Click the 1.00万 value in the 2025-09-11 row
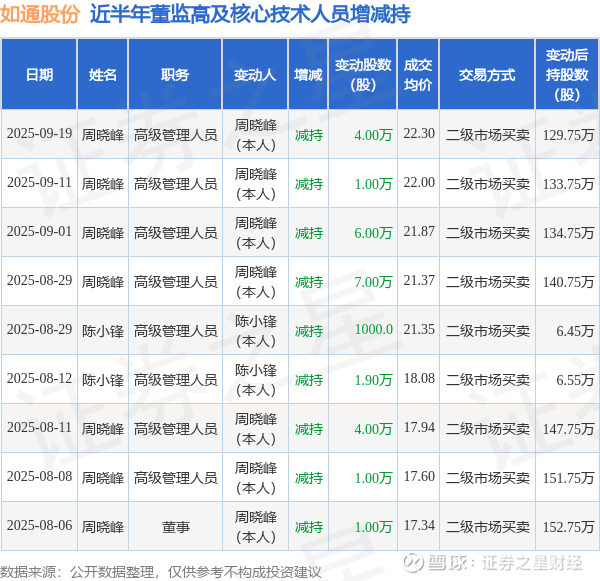Viewport: 600px width, 581px height. click(373, 184)
